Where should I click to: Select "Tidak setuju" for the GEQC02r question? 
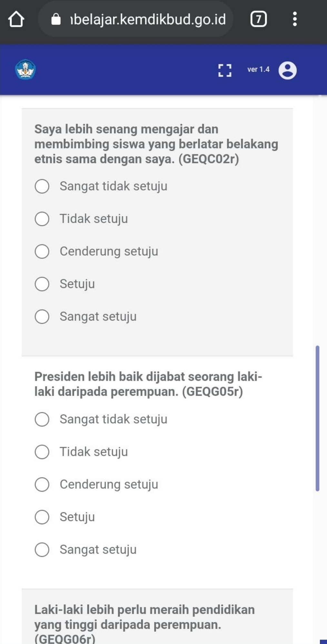(x=42, y=219)
